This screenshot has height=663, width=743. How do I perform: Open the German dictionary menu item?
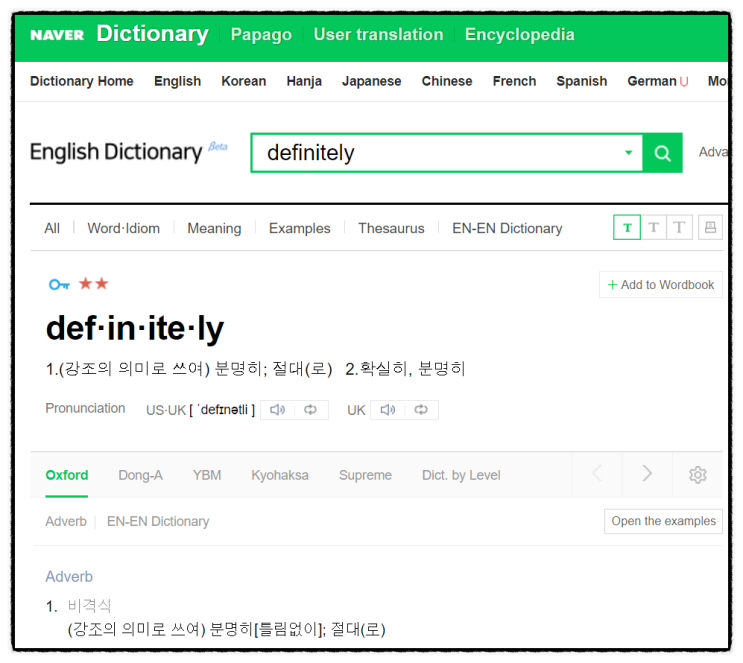(x=652, y=82)
